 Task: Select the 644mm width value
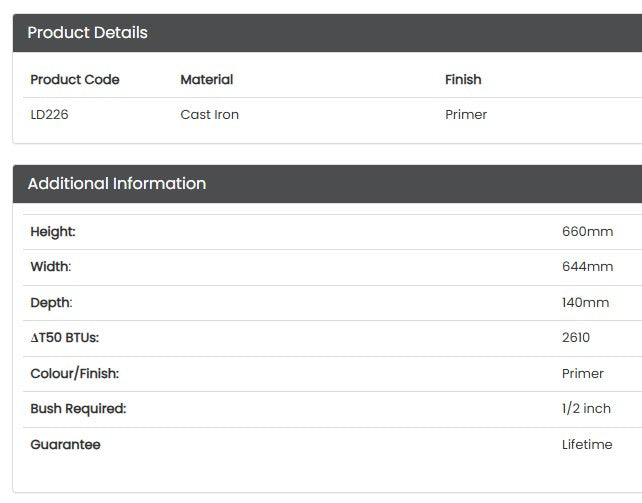[587, 267]
